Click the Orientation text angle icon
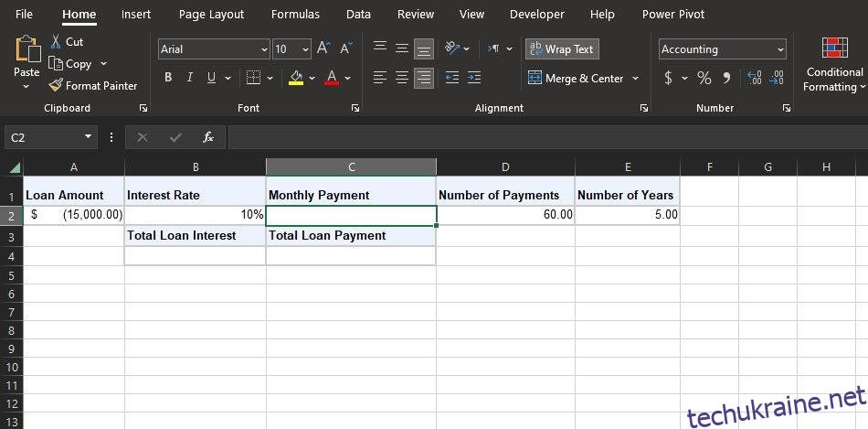The image size is (868, 429). [x=452, y=48]
